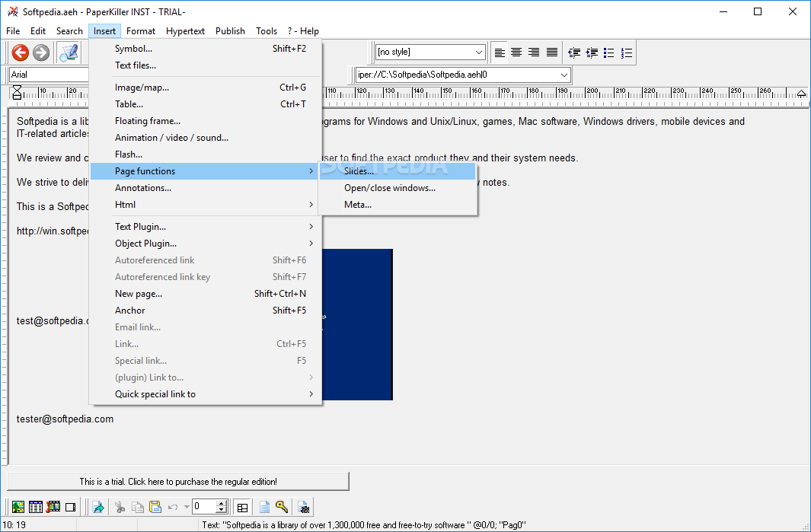Expand Quick special link to submenu
Image resolution: width=811 pixels, height=532 pixels.
click(x=206, y=394)
